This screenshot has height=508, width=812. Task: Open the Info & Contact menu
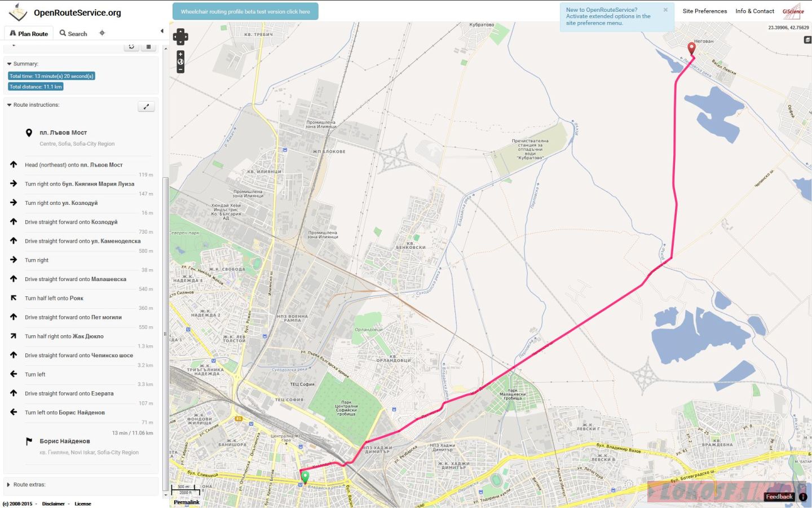[754, 11]
